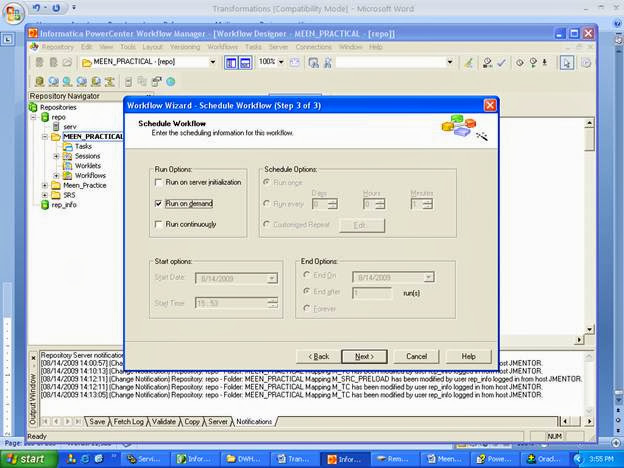The image size is (624, 468).
Task: Select End after radio button
Action: click(306, 291)
